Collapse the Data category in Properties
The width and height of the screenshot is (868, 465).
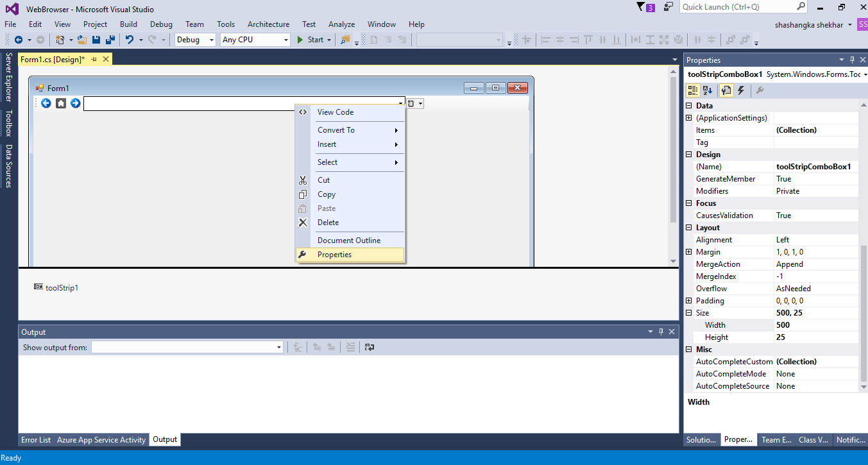[689, 106]
